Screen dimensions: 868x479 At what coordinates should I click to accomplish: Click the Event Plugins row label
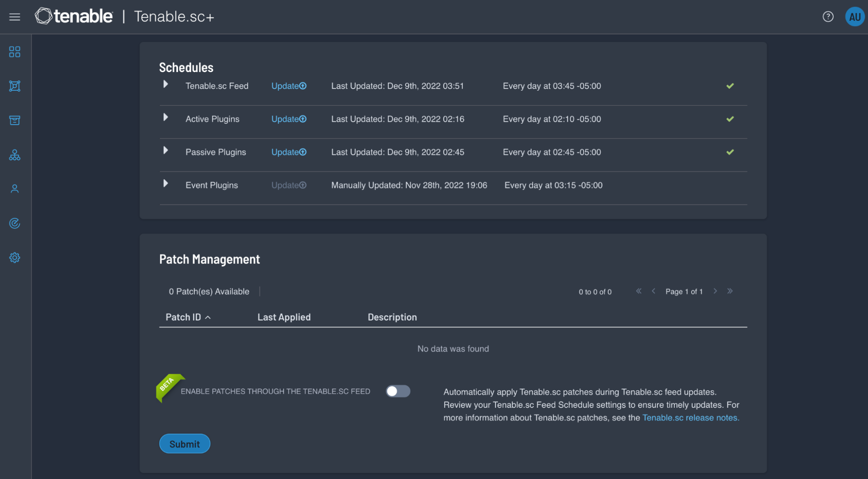pyautogui.click(x=211, y=185)
